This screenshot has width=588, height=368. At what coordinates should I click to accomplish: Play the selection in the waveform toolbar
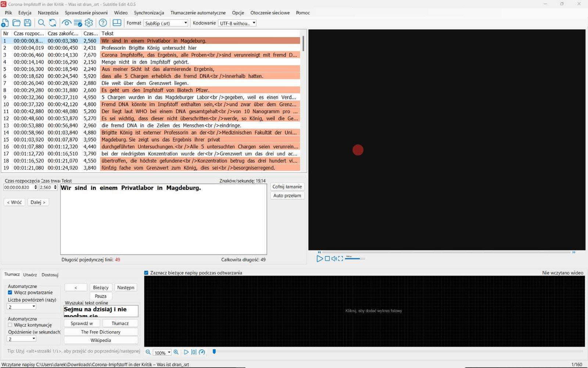(186, 352)
